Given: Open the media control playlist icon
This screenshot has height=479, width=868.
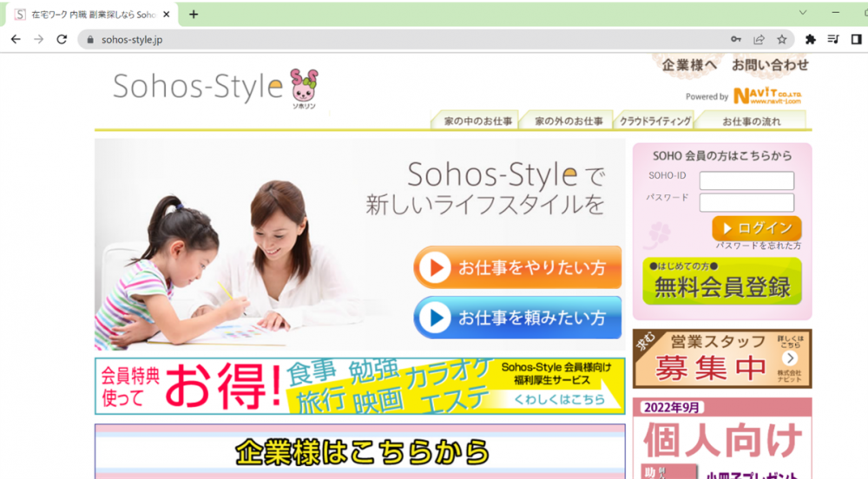Looking at the screenshot, I should click(x=833, y=39).
